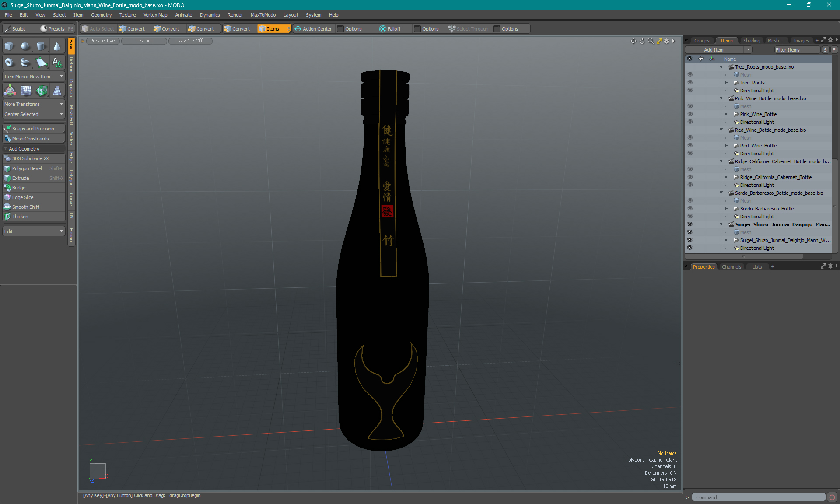Click the Command input field
This screenshot has width=840, height=504.
pyautogui.click(x=759, y=497)
